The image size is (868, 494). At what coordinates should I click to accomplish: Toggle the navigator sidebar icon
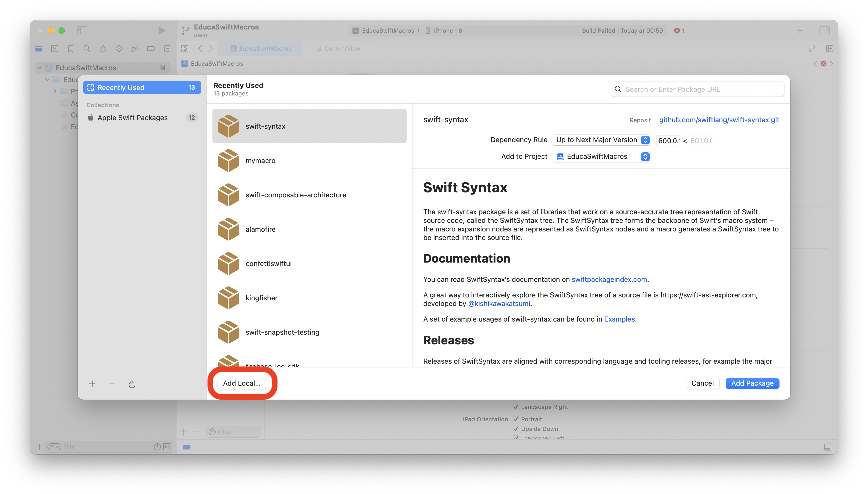82,31
